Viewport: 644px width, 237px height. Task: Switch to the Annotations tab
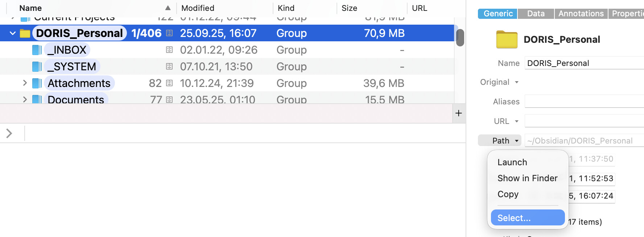[x=581, y=14]
